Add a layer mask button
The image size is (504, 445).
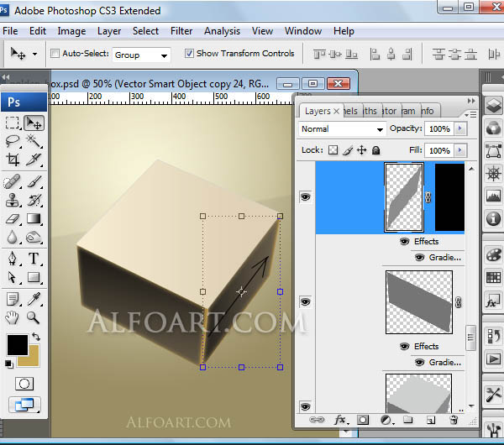click(x=363, y=420)
